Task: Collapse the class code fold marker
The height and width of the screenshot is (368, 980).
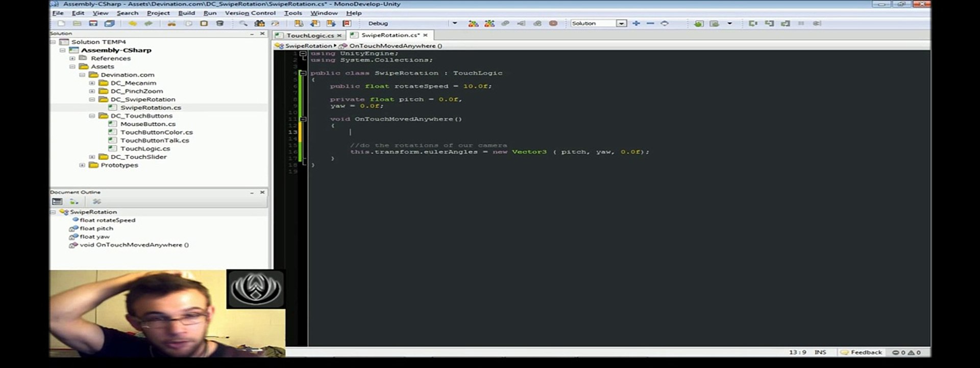Action: [x=303, y=73]
